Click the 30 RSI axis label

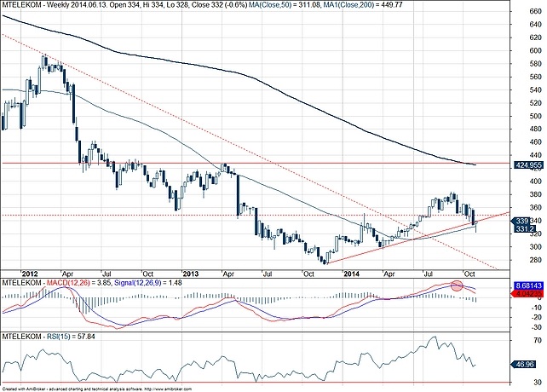(x=538, y=383)
